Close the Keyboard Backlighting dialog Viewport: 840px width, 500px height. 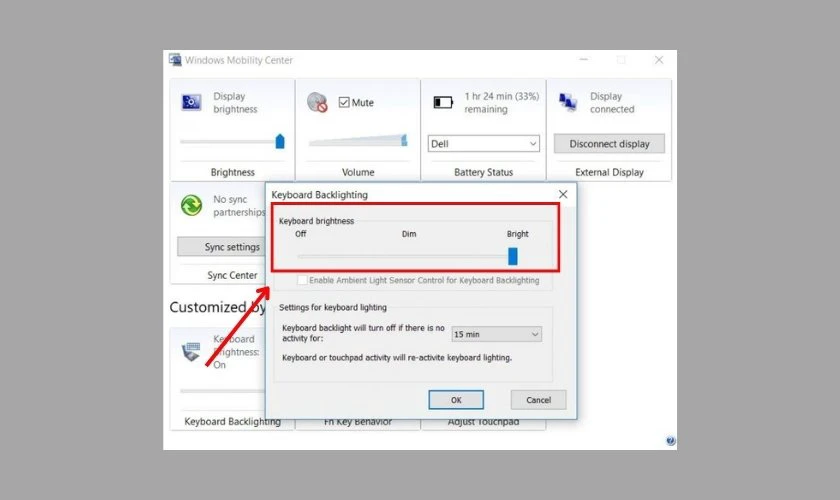click(x=563, y=194)
